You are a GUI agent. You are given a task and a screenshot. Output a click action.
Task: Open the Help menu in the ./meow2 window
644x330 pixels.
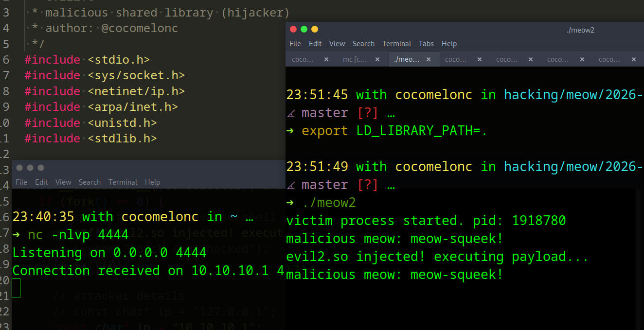pos(449,44)
